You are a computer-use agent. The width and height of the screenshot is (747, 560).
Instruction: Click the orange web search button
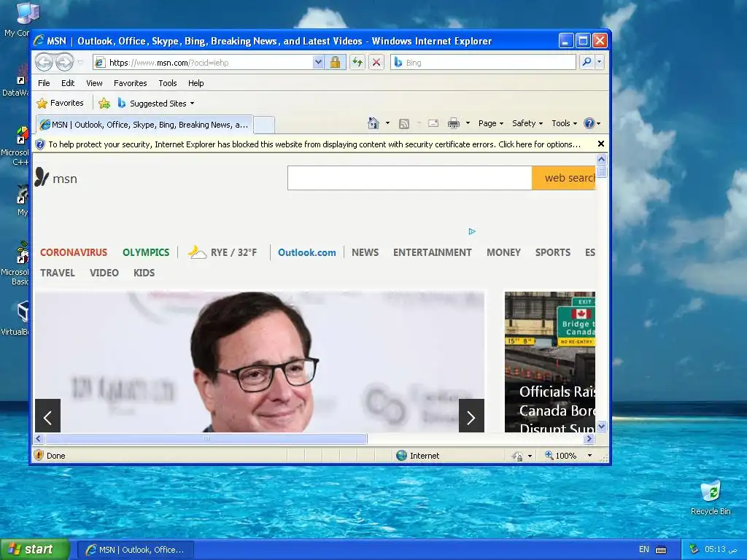[564, 178]
